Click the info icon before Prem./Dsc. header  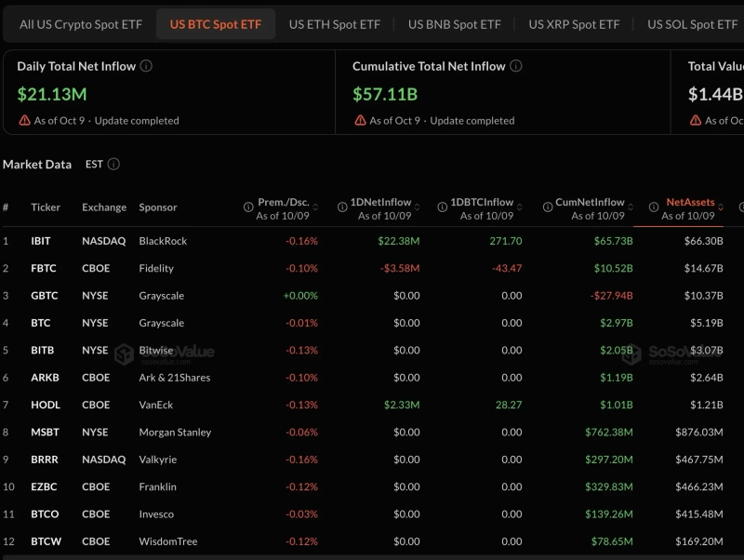click(248, 207)
